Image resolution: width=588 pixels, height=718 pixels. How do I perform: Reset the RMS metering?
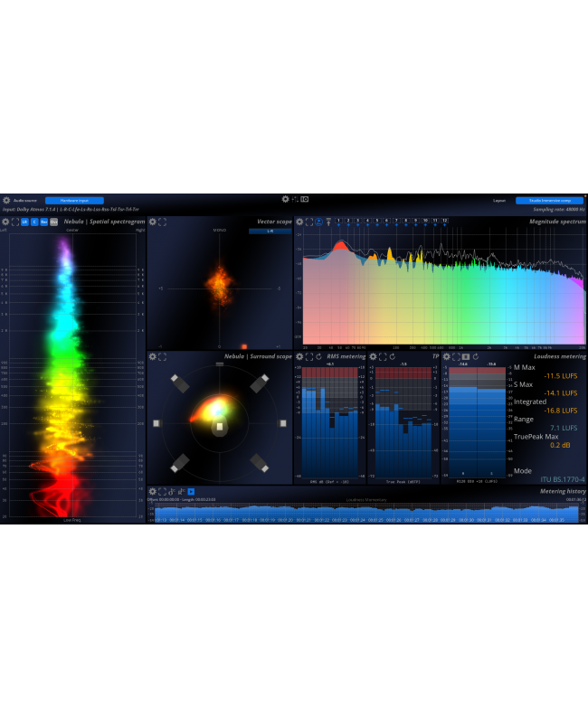point(318,356)
